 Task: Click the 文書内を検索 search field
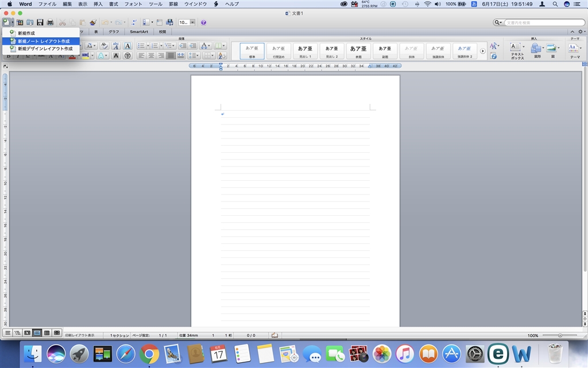pos(544,22)
